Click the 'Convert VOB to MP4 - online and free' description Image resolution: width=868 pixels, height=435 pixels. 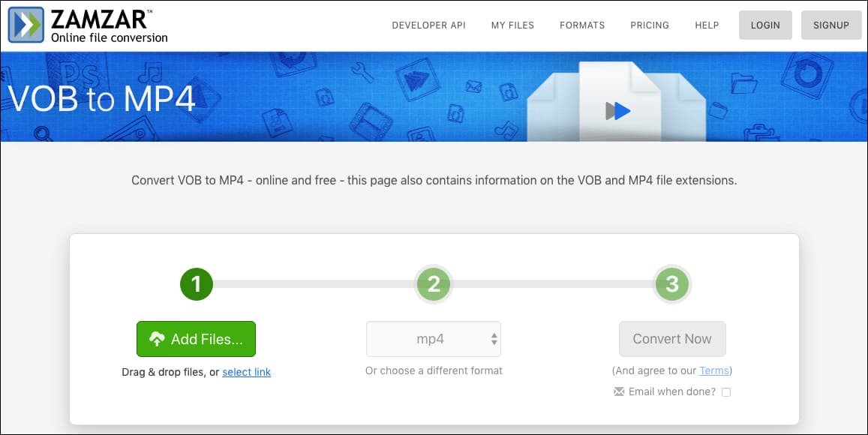coord(434,181)
